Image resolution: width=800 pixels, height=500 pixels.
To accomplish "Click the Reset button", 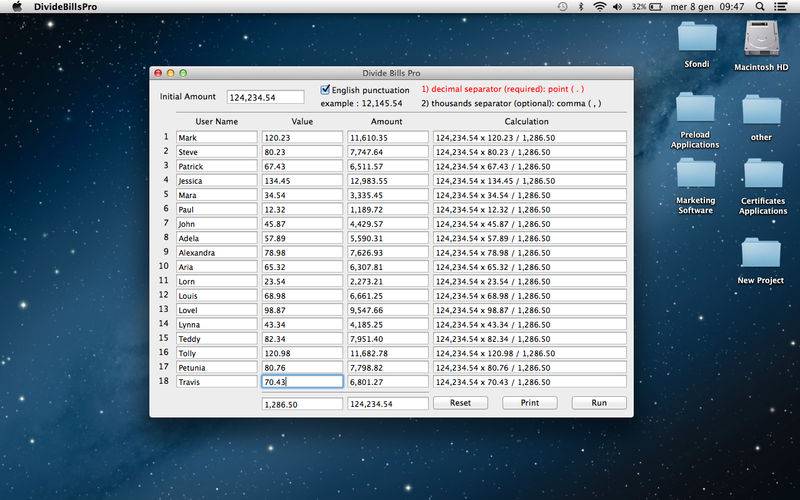I will pos(460,403).
